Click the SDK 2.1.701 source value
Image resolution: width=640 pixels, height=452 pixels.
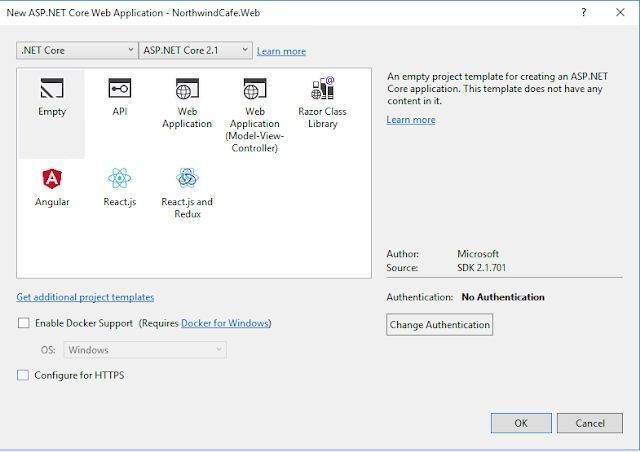[x=482, y=267]
